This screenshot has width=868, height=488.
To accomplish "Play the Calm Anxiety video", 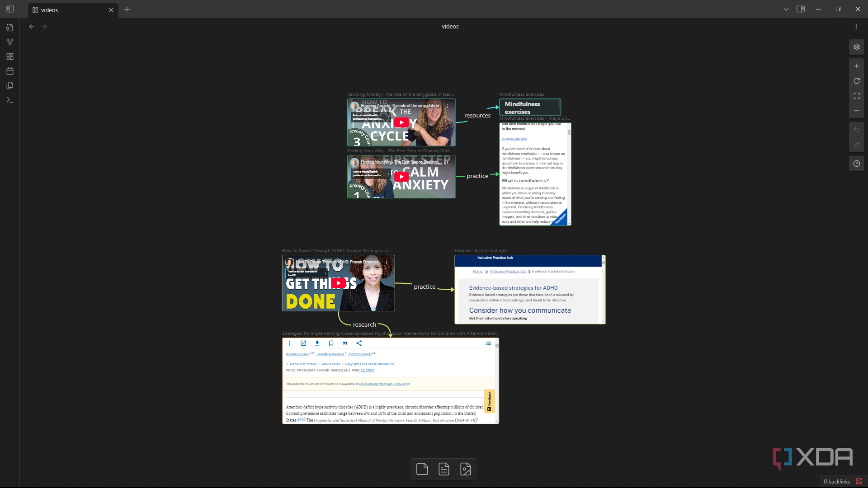I will point(401,177).
